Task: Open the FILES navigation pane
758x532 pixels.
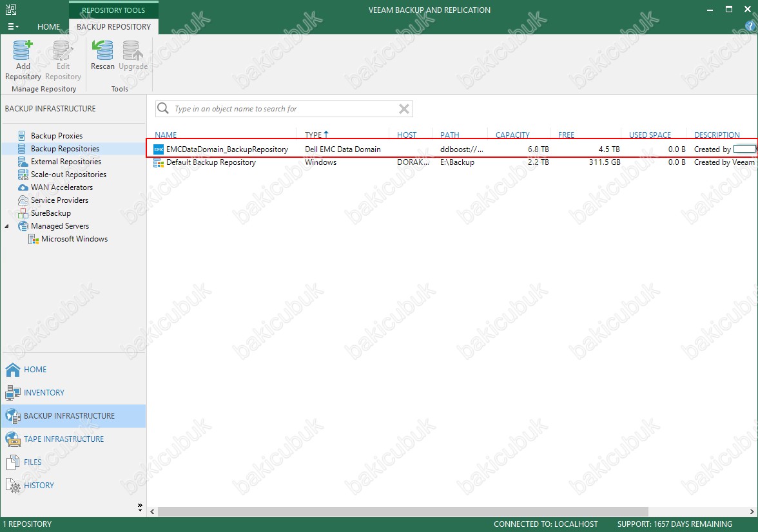Action: pos(73,462)
